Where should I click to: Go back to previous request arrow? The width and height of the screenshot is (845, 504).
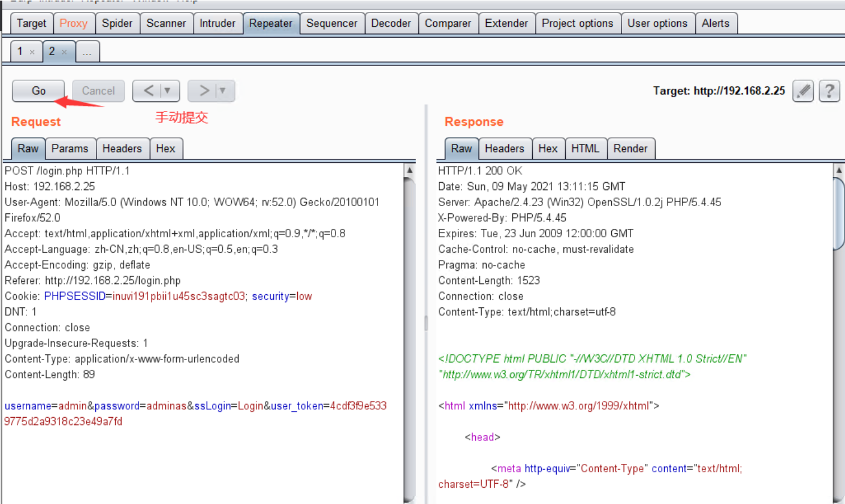(149, 90)
